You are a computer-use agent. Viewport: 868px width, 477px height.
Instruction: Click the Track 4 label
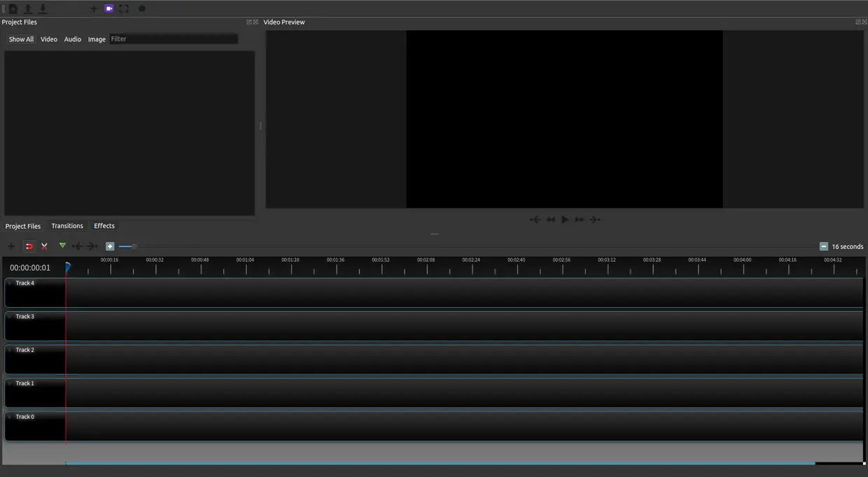[25, 283]
